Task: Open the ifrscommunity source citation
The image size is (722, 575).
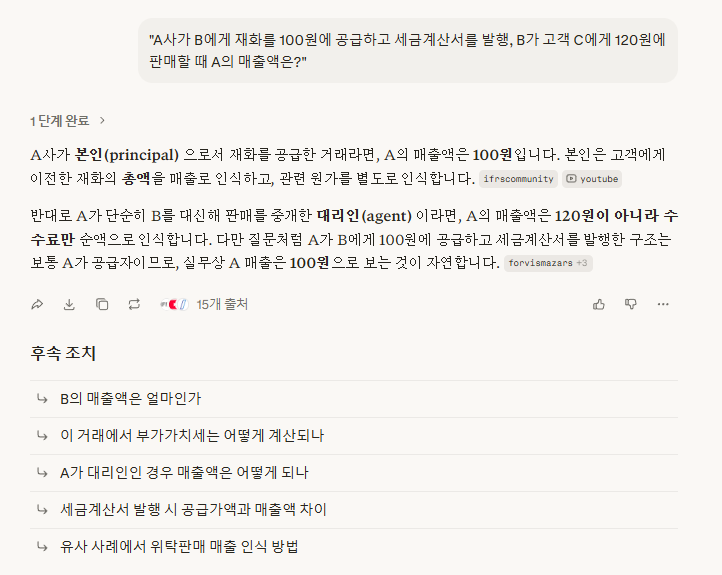Action: click(517, 179)
